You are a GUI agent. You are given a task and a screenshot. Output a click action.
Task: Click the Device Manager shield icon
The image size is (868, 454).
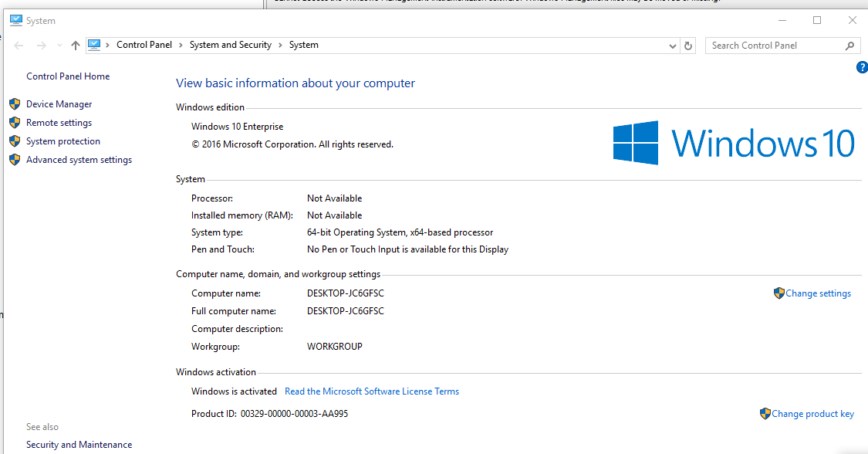14,104
